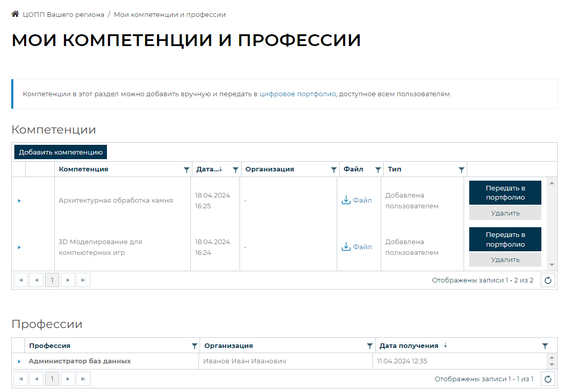The image size is (569, 392).
Task: Sort by Дата получения column header
Action: coord(409,346)
